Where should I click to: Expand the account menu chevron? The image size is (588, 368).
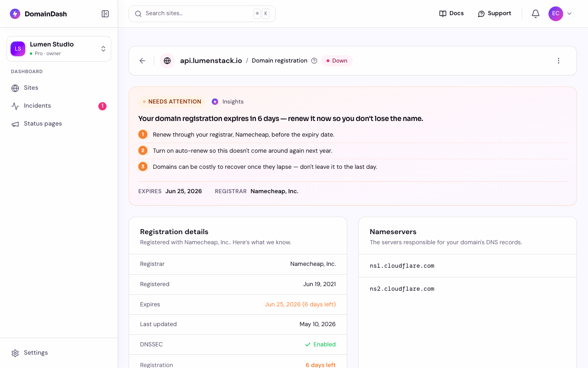pos(570,14)
